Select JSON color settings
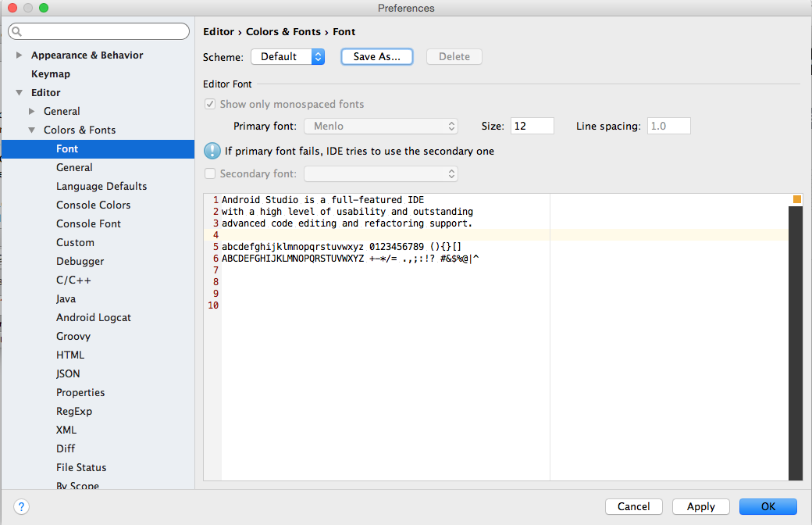812x525 pixels. click(68, 373)
